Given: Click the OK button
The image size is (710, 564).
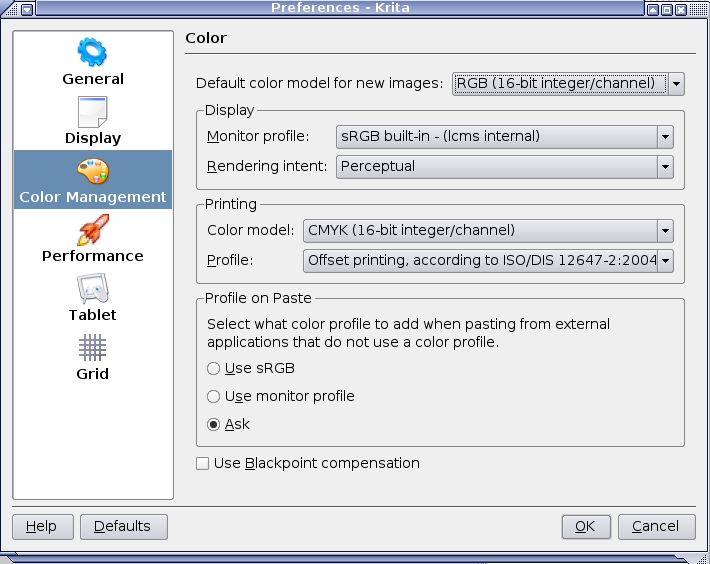Looking at the screenshot, I should (x=586, y=526).
